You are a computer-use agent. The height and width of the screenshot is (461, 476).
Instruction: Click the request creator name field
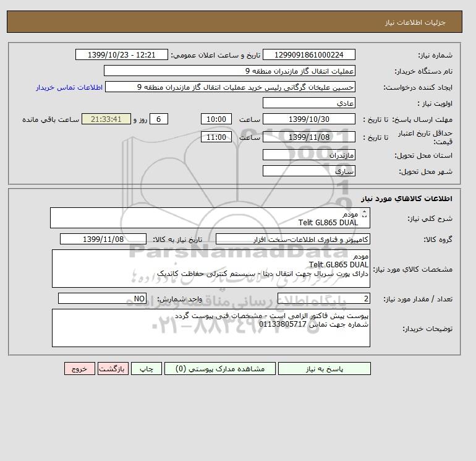click(x=230, y=87)
